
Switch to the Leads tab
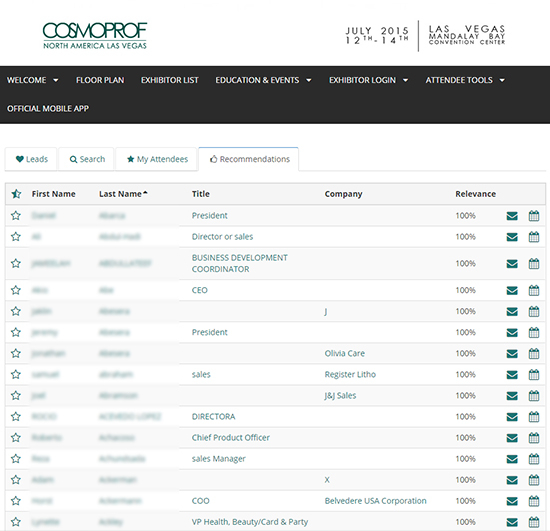(31, 159)
